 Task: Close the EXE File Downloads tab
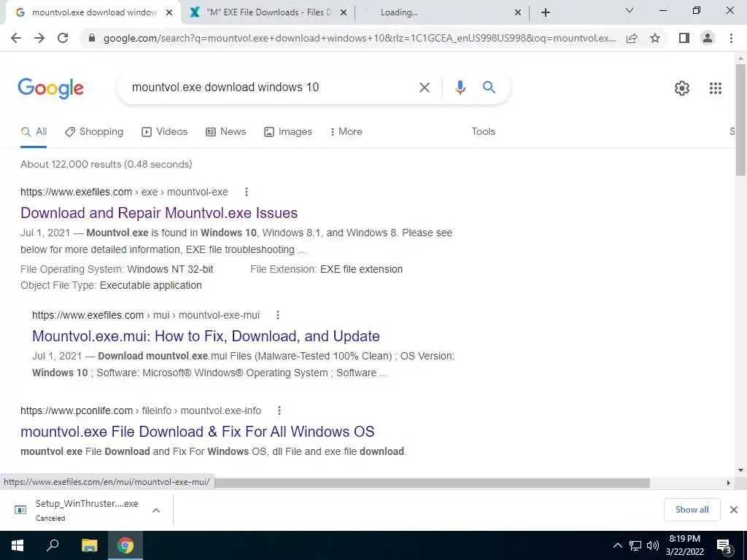tap(343, 13)
